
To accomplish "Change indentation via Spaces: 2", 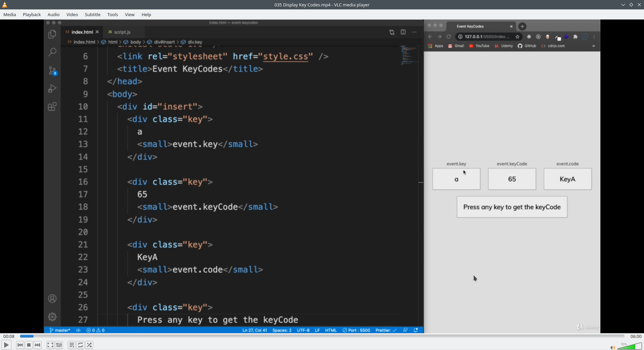I will 282,330.
